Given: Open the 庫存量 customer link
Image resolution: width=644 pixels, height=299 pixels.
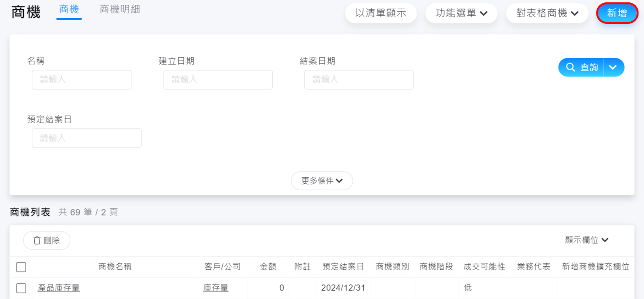Looking at the screenshot, I should pyautogui.click(x=215, y=288).
